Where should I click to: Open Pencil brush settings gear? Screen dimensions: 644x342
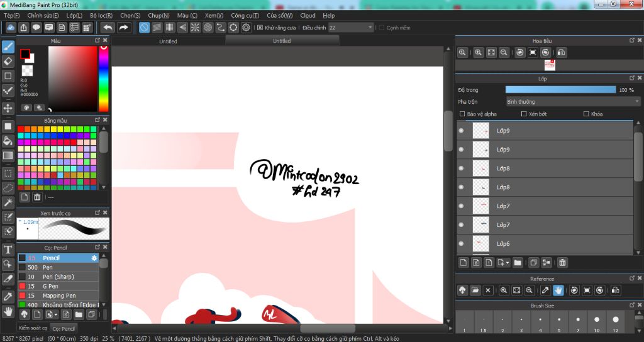(x=94, y=258)
